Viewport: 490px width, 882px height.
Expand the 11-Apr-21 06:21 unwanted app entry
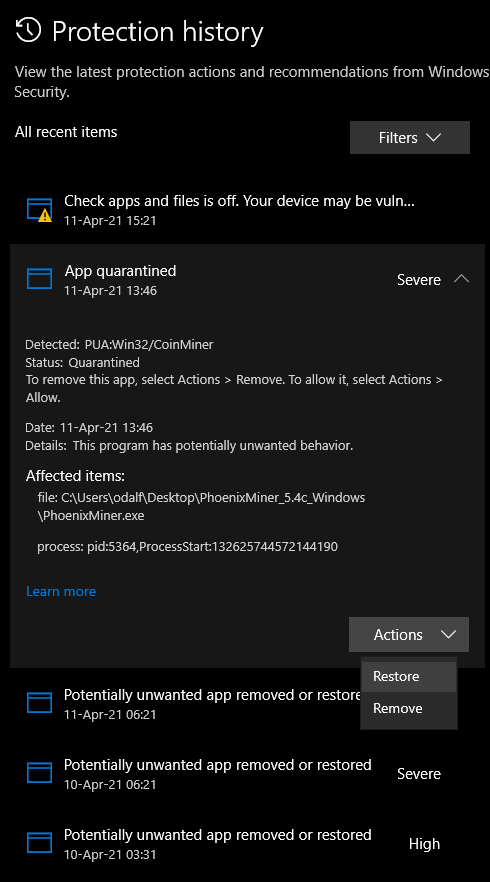tap(186, 703)
